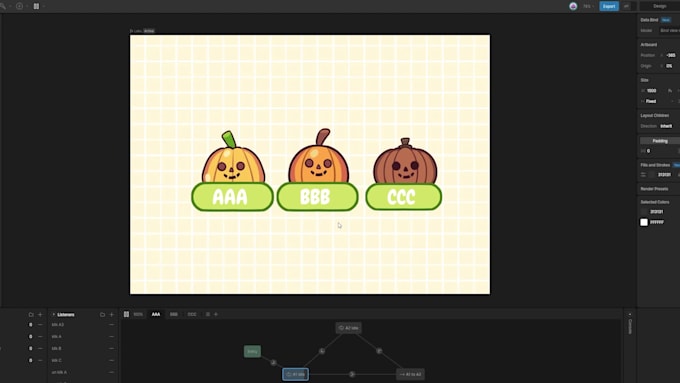Screen dimensions: 680x383
Task: Click minus icon on second input row
Action: pos(40,337)
